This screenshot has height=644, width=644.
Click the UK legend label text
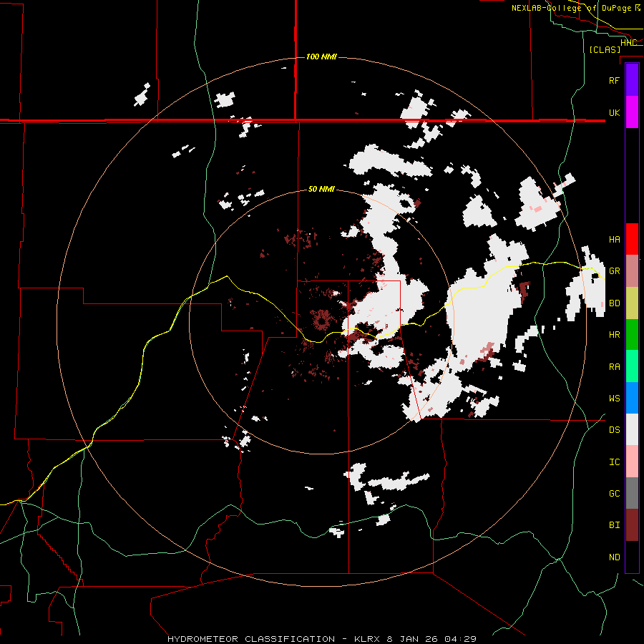pos(614,112)
